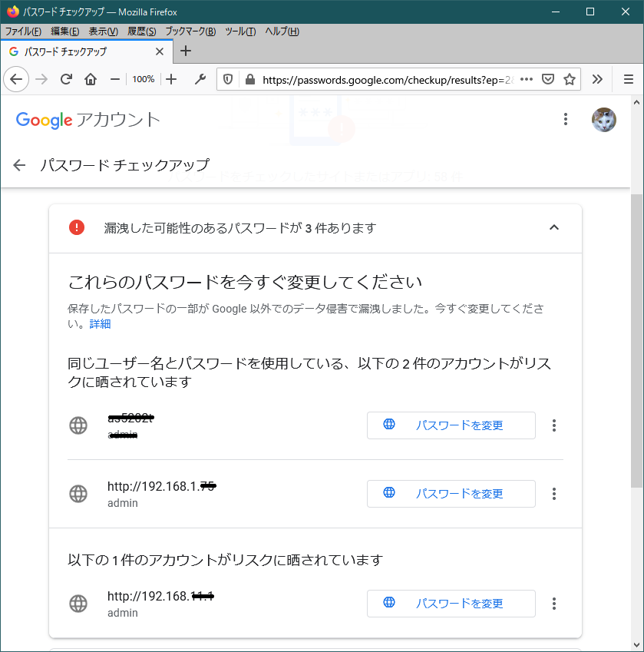Open more options for first redacted site
Image resolution: width=644 pixels, height=652 pixels.
pos(554,425)
